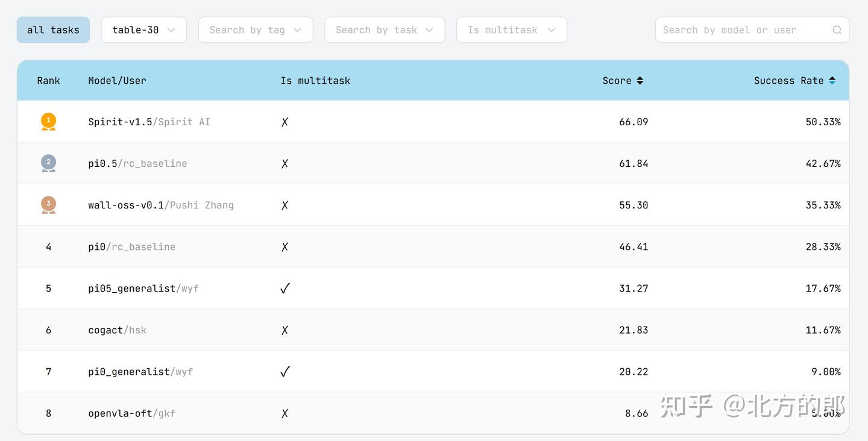Screen dimensions: 868x441
Task: Click the gold rank 1 medal icon
Action: (x=48, y=122)
